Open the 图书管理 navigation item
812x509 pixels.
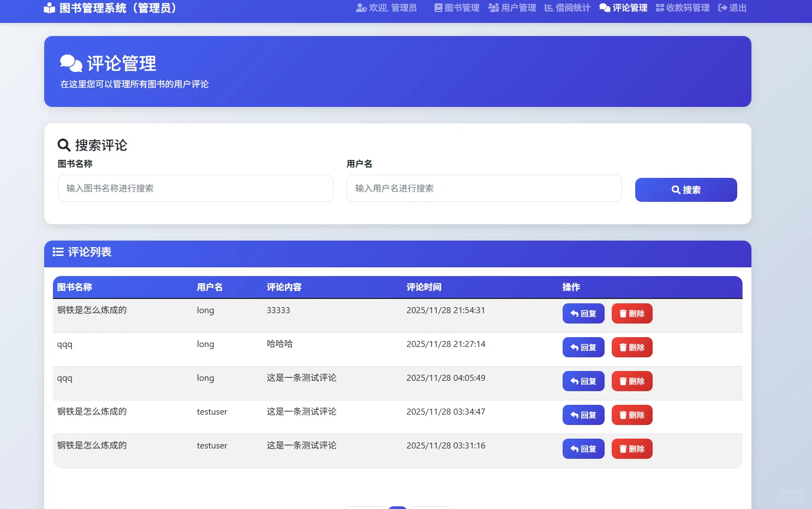point(456,8)
